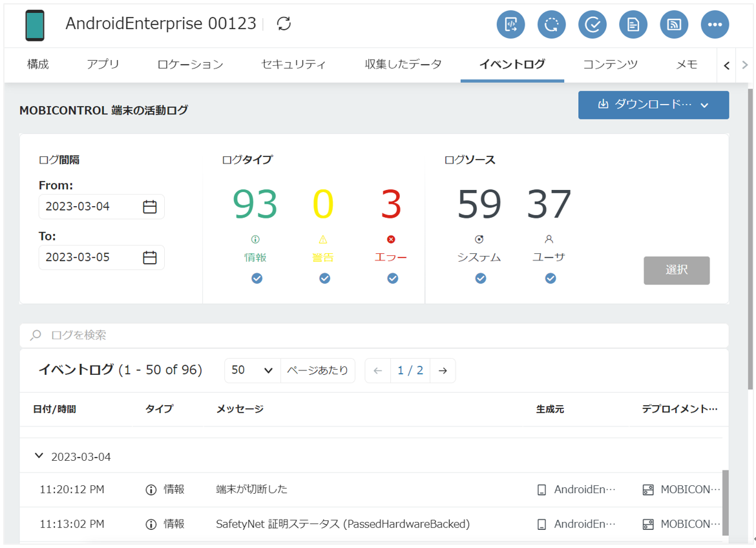Click info icon in 11:13:02 PM row

pos(151,524)
